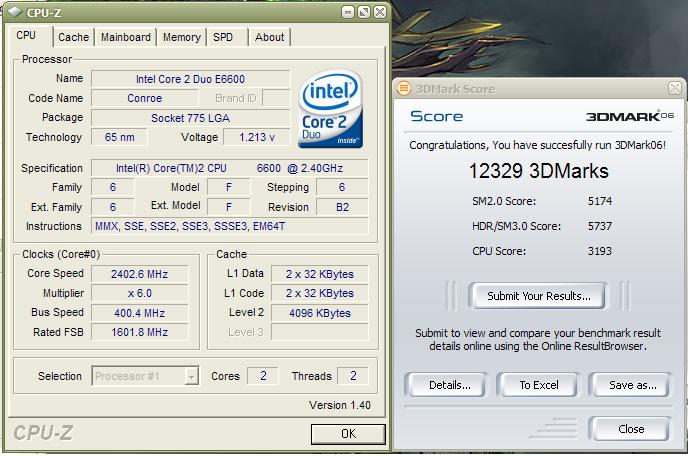Image resolution: width=688 pixels, height=456 pixels.
Task: Click the Intel Core 2 Duo logo
Action: 330,109
